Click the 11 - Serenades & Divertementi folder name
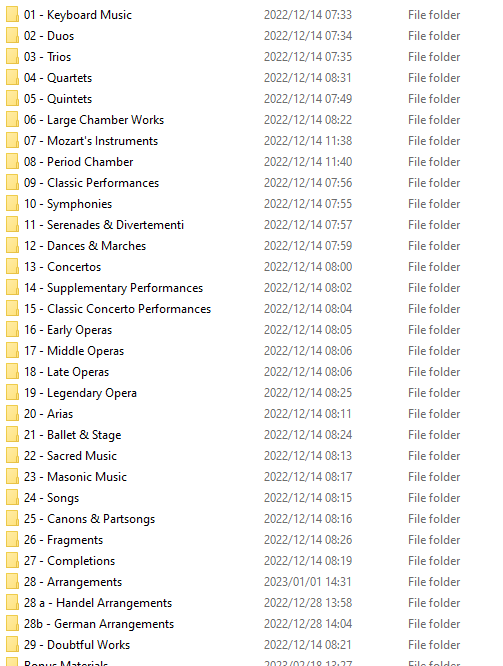This screenshot has width=503, height=666. click(x=104, y=225)
